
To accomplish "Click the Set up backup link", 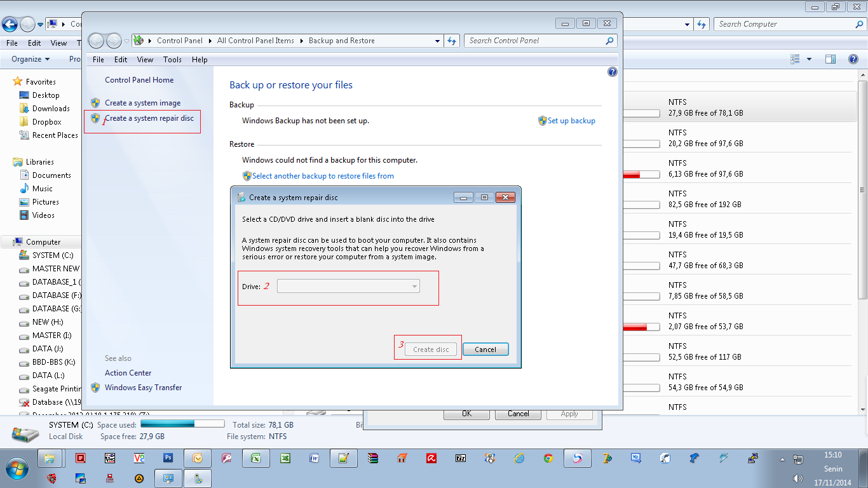I will [571, 121].
